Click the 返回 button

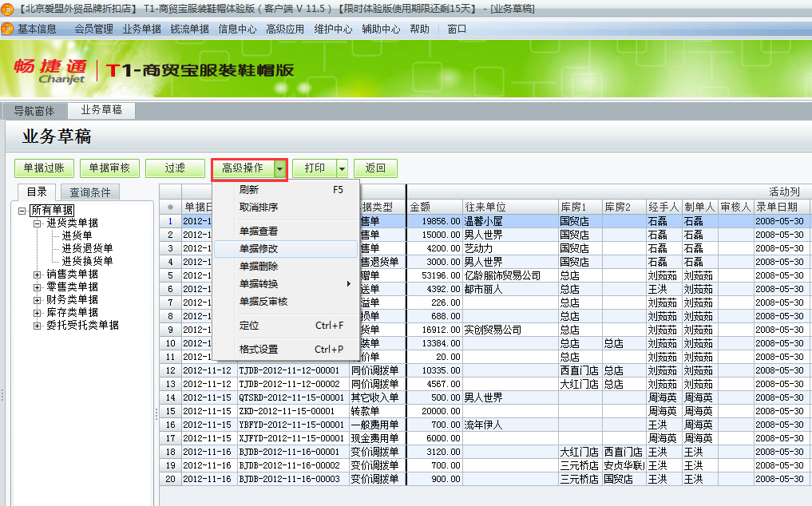(375, 168)
